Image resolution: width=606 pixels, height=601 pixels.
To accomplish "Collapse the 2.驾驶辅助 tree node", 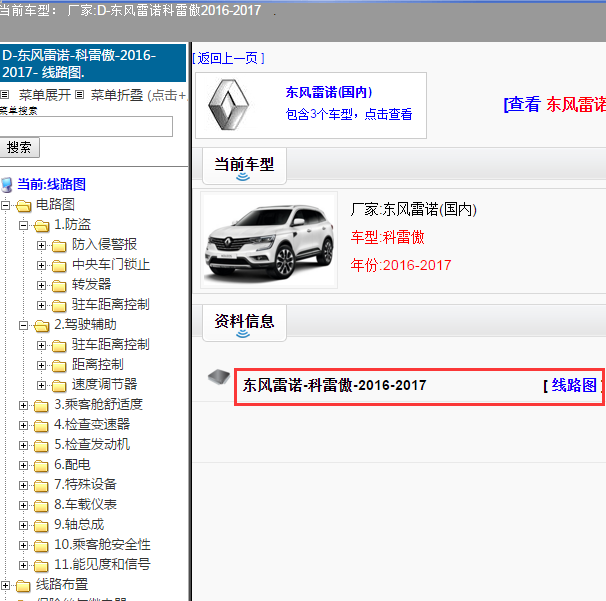I will point(23,325).
